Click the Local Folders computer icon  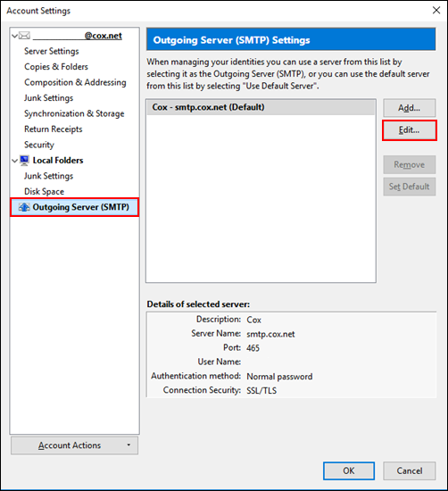pos(24,161)
